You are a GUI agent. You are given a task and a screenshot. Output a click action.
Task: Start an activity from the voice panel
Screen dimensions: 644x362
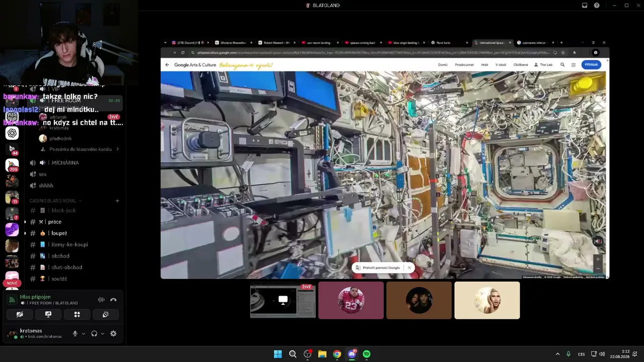click(x=77, y=314)
